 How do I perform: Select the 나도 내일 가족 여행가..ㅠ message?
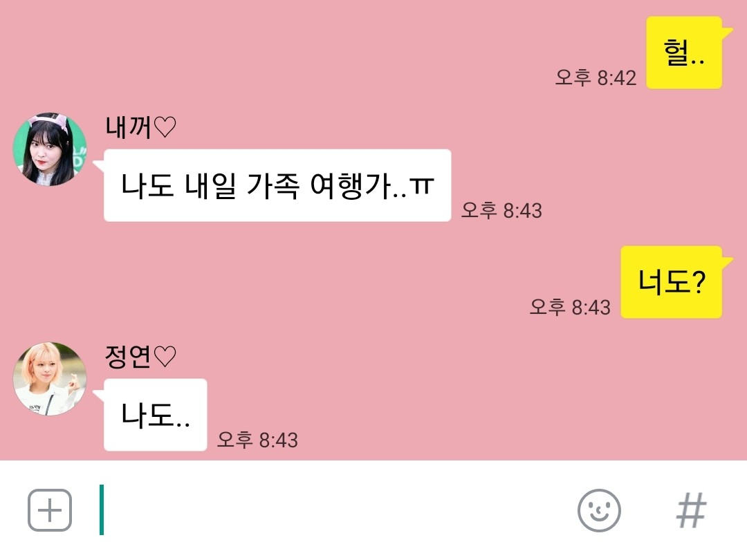pyautogui.click(x=277, y=185)
